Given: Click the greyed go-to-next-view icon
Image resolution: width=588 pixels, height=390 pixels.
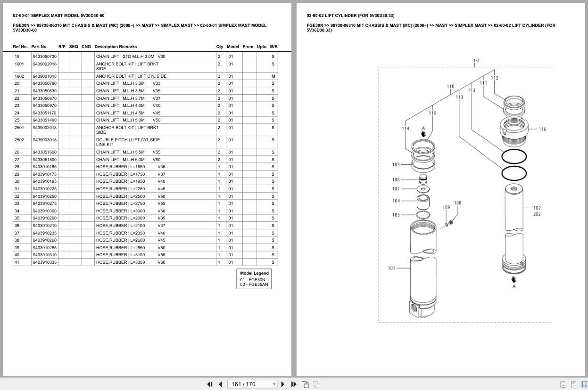Looking at the screenshot, I should [x=317, y=384].
